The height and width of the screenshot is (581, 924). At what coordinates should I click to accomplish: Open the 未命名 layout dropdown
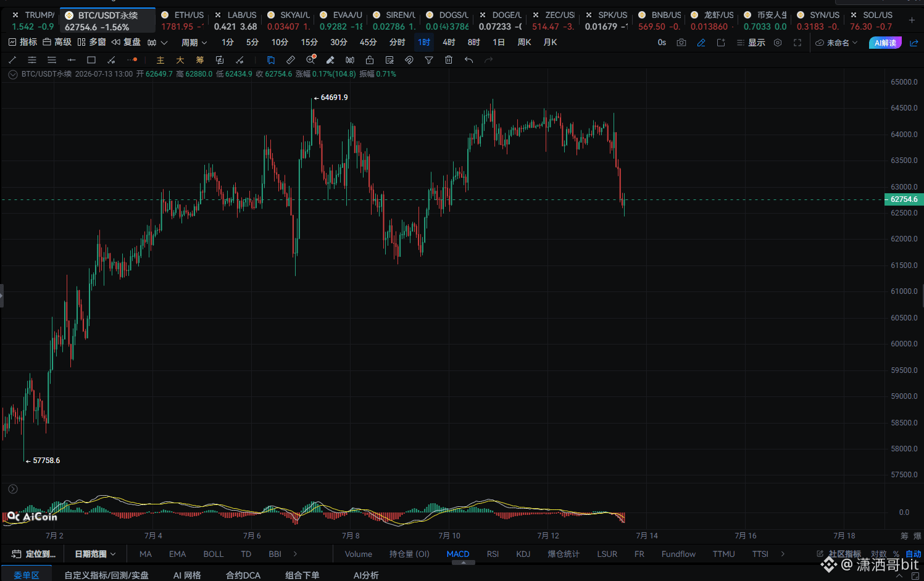click(x=837, y=43)
